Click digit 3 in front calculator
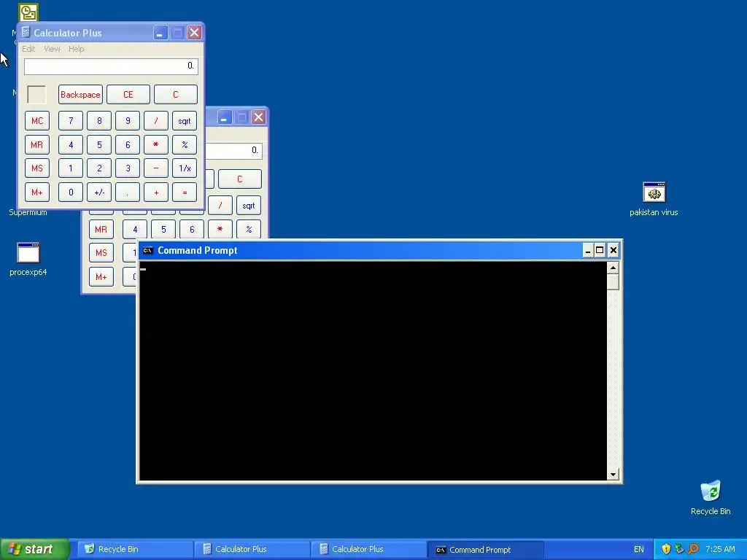 (x=128, y=168)
